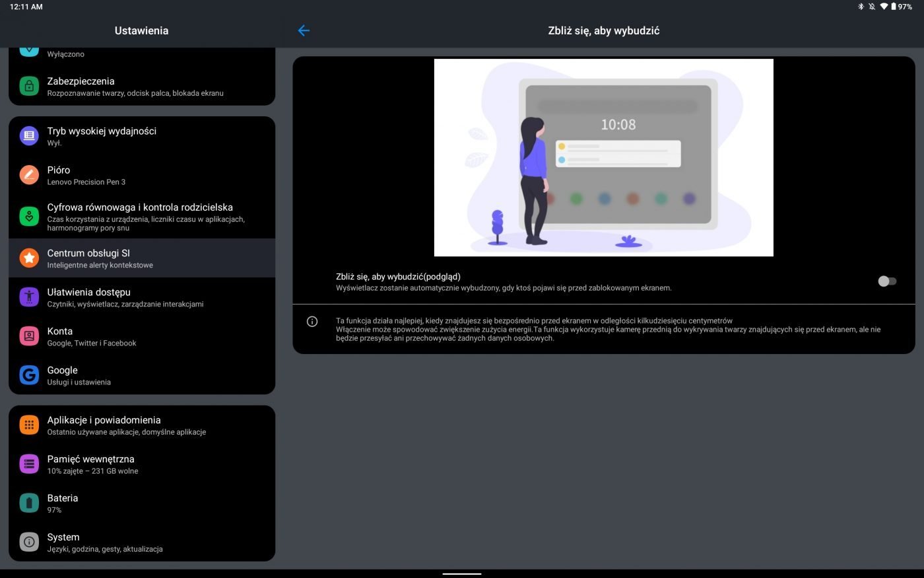Click the Bateria battery icon
Image resolution: width=924 pixels, height=578 pixels.
pyautogui.click(x=29, y=503)
